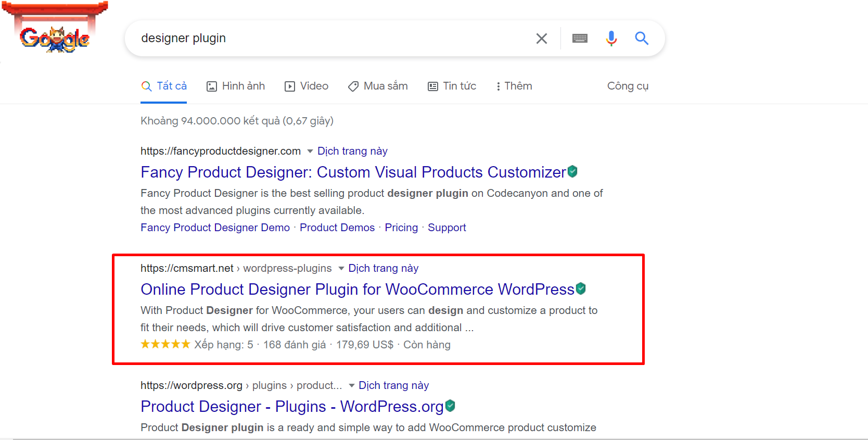Image resolution: width=868 pixels, height=440 pixels.
Task: Switch to the 'Hình ảnh' tab
Action: 236,86
